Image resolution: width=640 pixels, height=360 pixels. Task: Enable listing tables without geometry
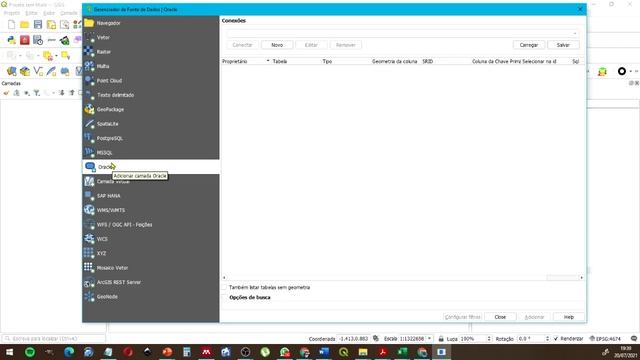click(224, 287)
